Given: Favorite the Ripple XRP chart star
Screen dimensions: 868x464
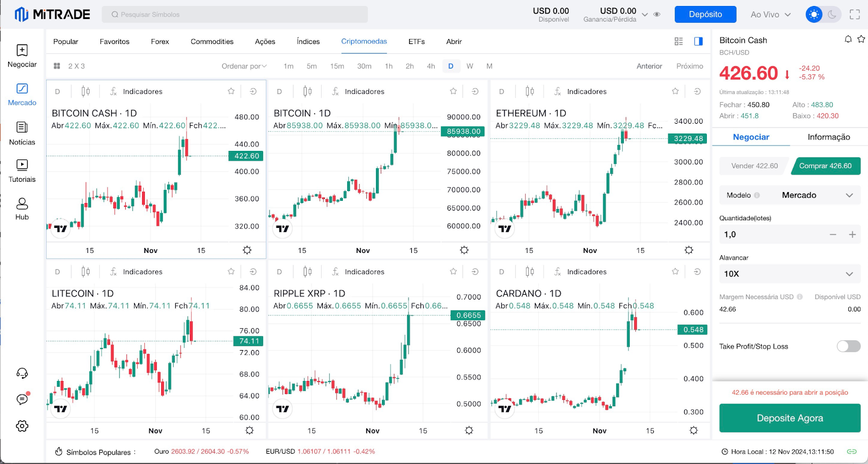Looking at the screenshot, I should point(454,271).
